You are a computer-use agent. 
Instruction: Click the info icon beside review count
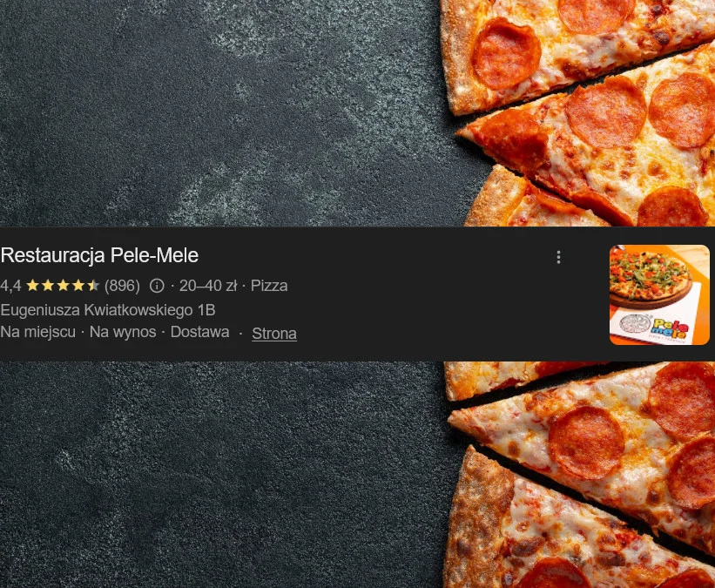pos(157,286)
